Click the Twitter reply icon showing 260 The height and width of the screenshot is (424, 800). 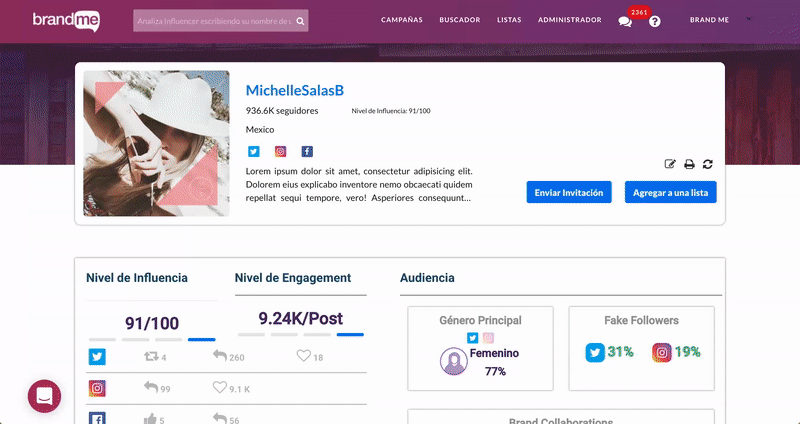220,355
